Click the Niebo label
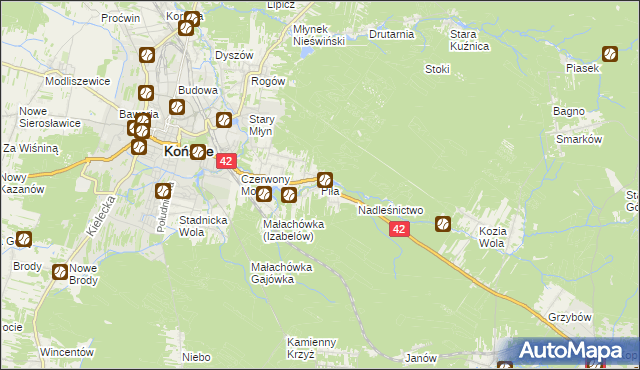The width and height of the screenshot is (640, 370). click(x=196, y=357)
